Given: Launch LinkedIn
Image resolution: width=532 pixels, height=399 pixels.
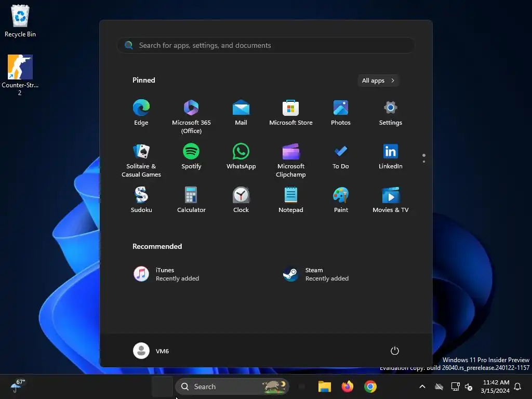Looking at the screenshot, I should click(391, 157).
